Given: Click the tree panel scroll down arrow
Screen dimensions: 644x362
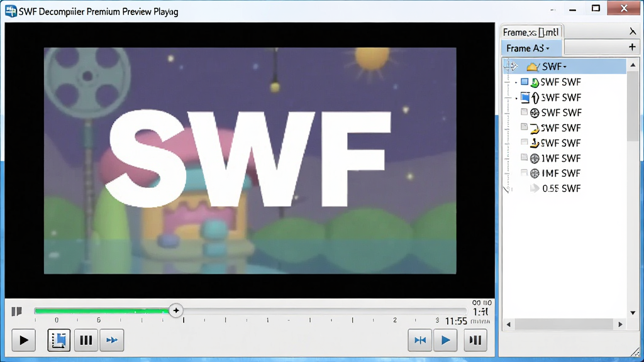Looking at the screenshot, I should pos(633,313).
